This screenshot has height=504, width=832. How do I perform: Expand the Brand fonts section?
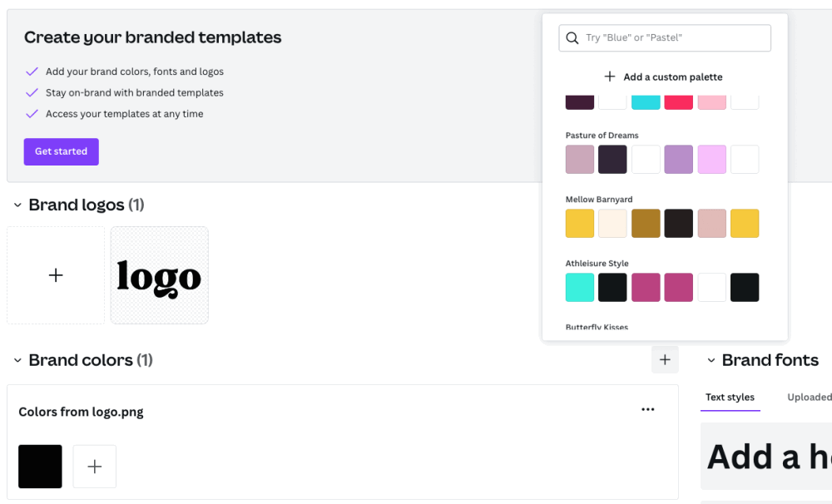(x=711, y=360)
